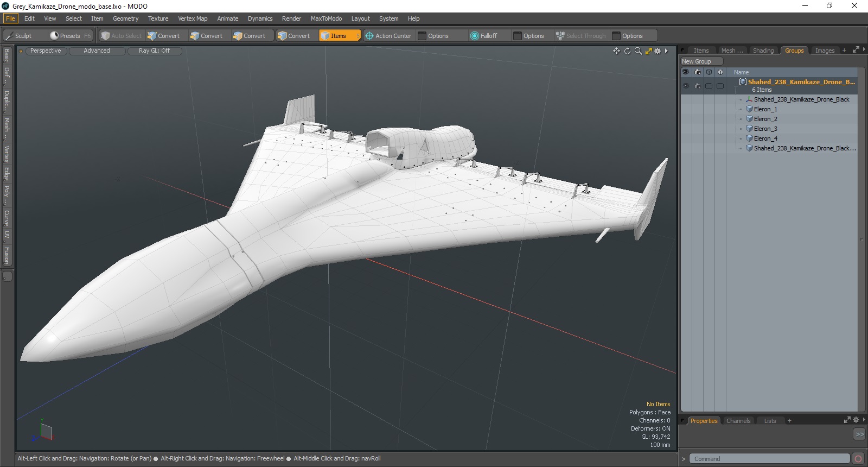Viewport: 868px width, 467px height.
Task: Enable Auto Select mode
Action: (122, 36)
